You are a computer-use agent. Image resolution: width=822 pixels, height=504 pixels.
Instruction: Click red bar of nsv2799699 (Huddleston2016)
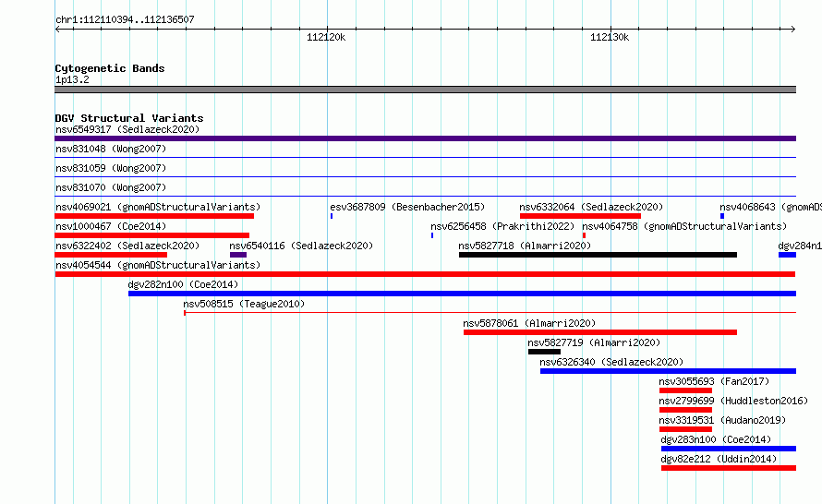685,410
